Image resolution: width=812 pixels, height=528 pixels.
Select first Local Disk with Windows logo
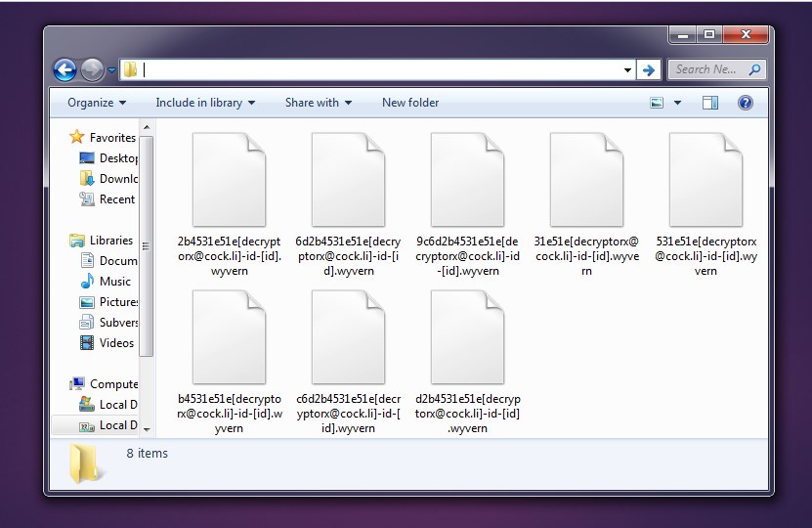tap(108, 404)
